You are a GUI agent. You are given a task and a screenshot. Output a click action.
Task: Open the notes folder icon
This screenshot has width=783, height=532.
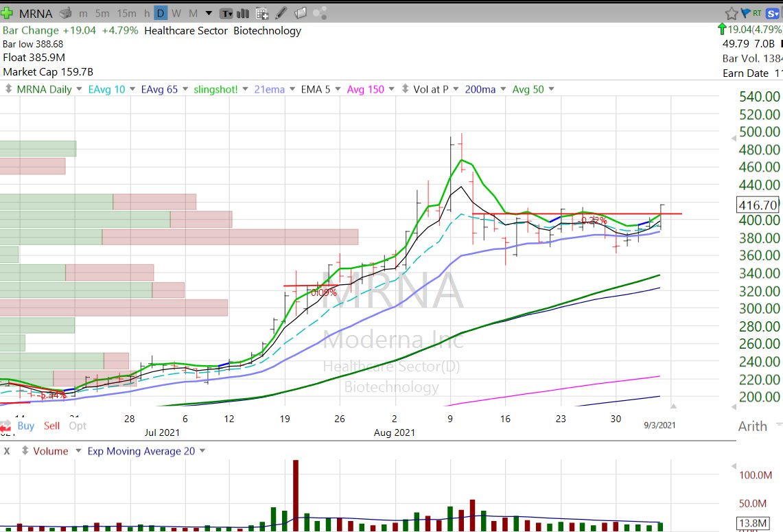click(301, 13)
